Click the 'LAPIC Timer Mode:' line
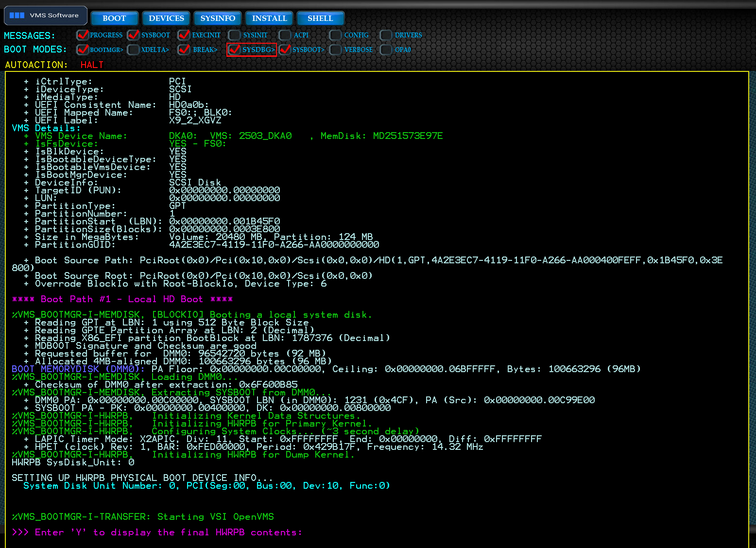The image size is (756, 548). [x=282, y=439]
